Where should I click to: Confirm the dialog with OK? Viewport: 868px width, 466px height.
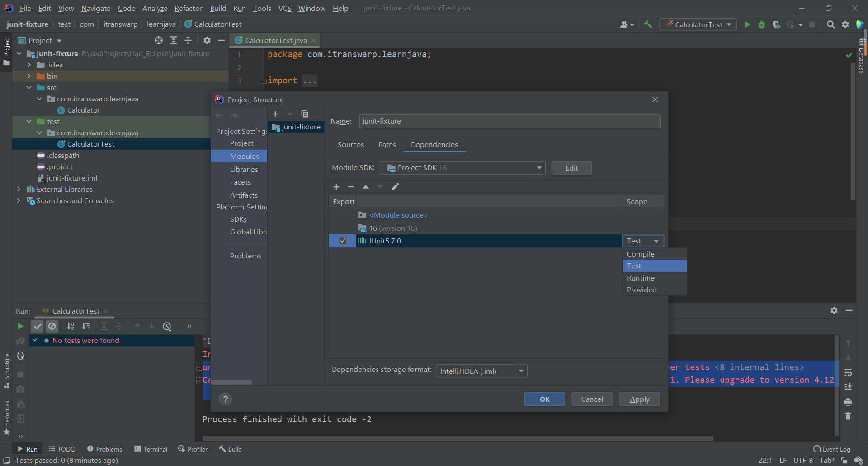click(545, 399)
